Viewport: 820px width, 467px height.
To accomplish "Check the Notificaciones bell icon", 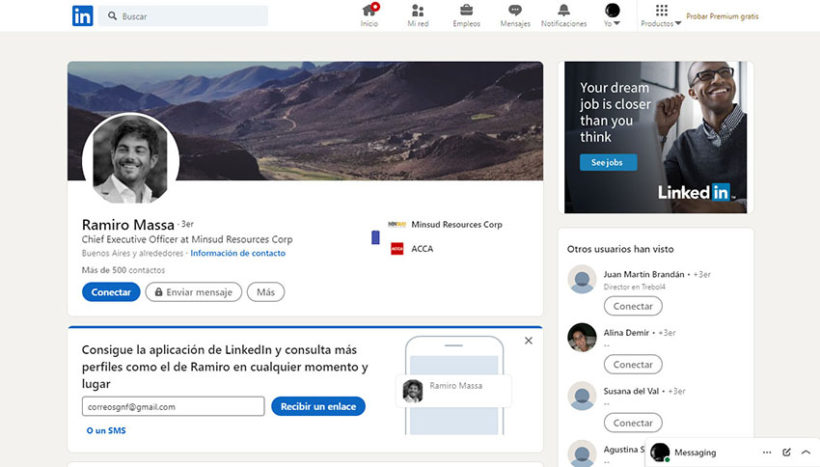I will click(564, 11).
